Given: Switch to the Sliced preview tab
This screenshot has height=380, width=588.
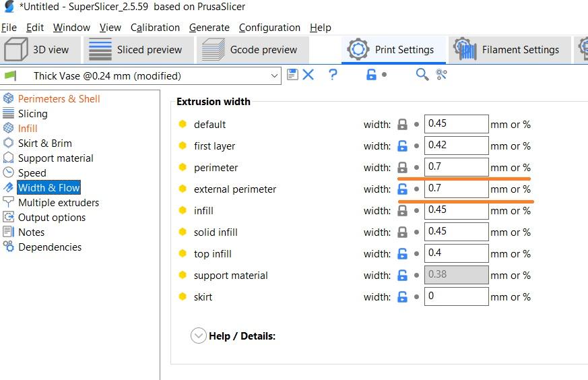Looking at the screenshot, I should pos(137,50).
